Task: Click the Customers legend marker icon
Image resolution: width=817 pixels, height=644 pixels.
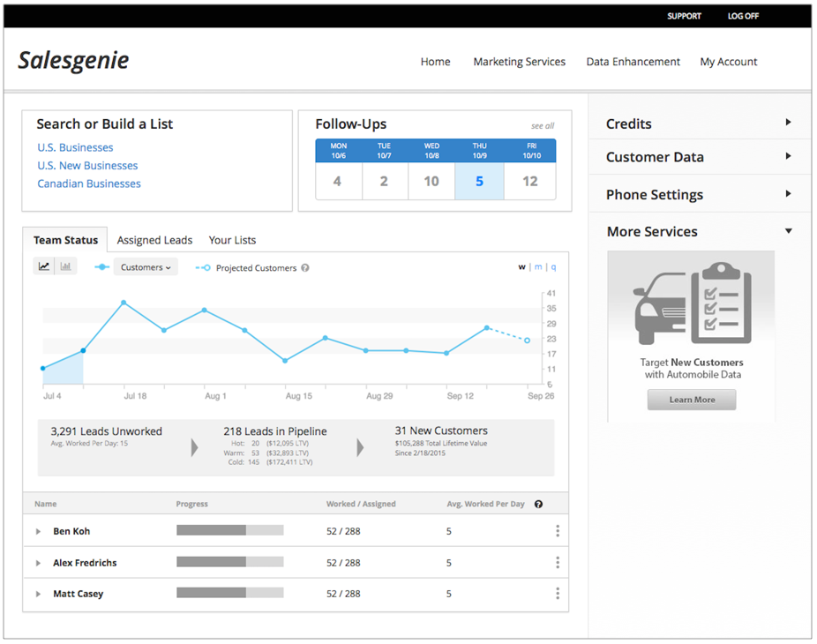Action: (102, 267)
